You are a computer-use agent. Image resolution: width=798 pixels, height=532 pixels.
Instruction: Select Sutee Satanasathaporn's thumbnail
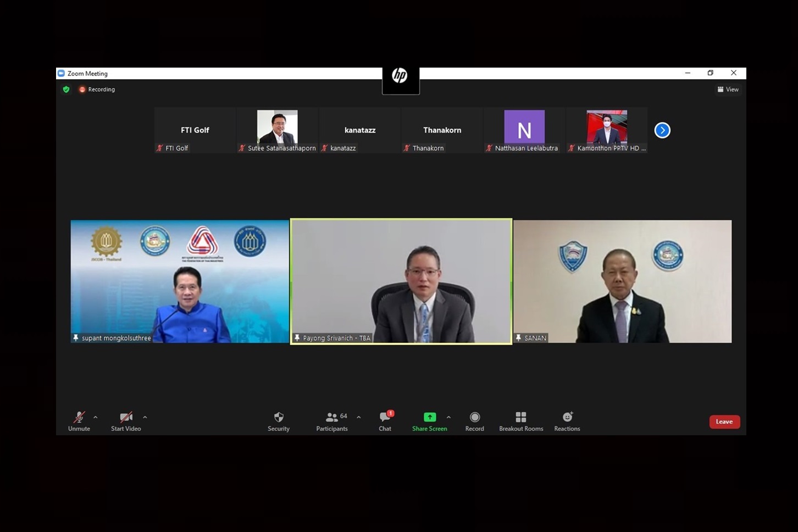pos(278,130)
